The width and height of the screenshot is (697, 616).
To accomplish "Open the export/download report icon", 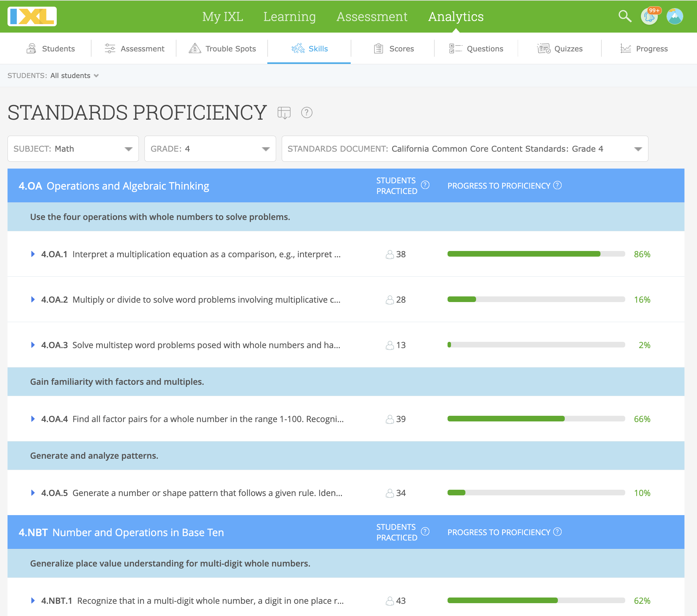I will 284,112.
